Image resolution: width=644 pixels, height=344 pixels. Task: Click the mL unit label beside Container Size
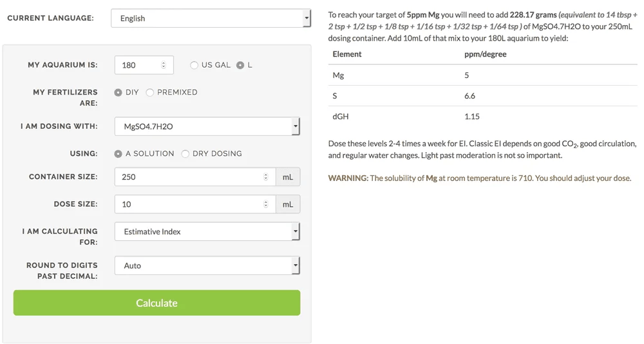288,177
